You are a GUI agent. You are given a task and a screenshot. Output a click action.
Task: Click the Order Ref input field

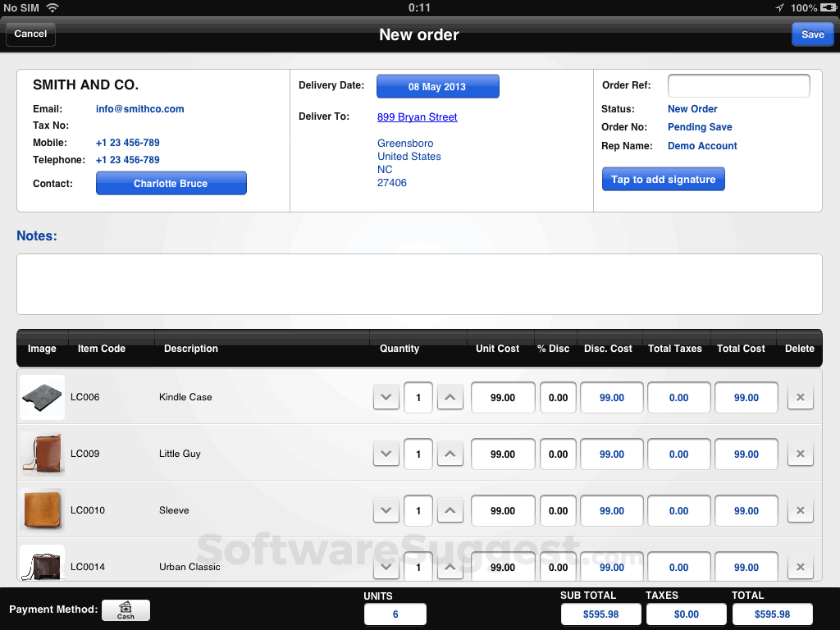[x=738, y=85]
